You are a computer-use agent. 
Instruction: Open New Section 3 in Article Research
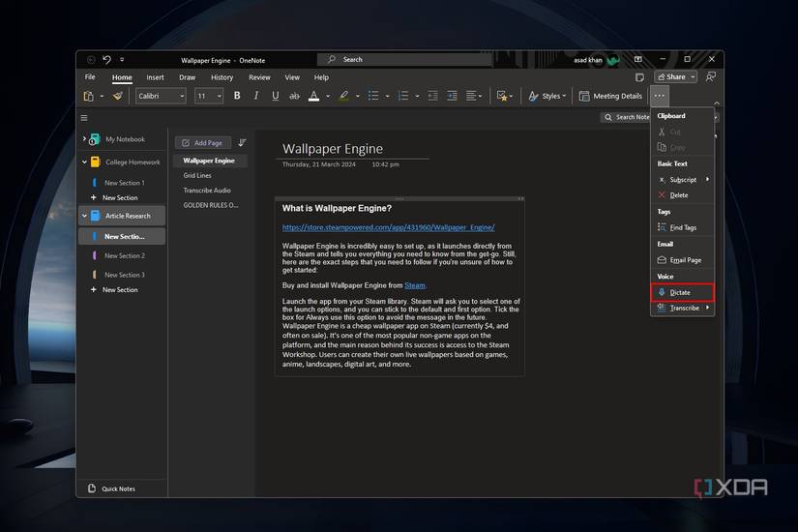click(122, 275)
